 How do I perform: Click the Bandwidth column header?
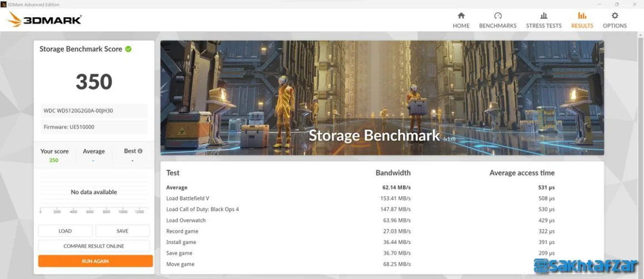tap(393, 173)
